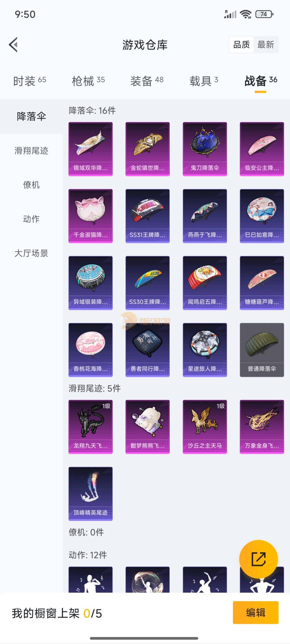
Task: Tap the 编辑 button
Action: point(256,613)
